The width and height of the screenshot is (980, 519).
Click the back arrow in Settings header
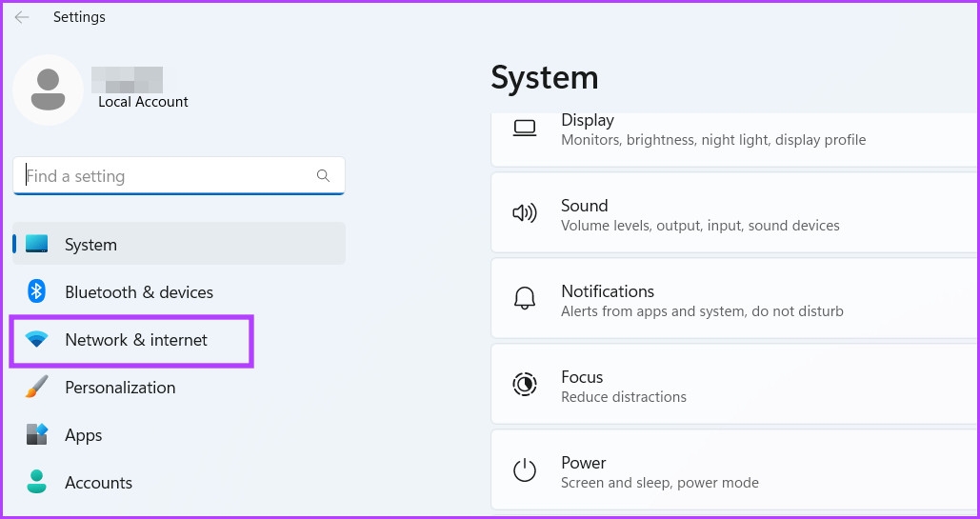(x=22, y=17)
